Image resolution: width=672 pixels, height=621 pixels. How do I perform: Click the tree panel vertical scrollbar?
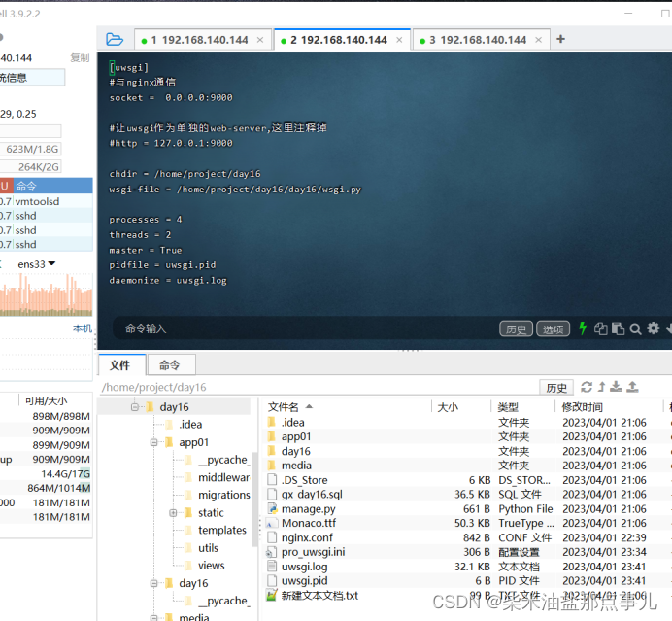254,498
